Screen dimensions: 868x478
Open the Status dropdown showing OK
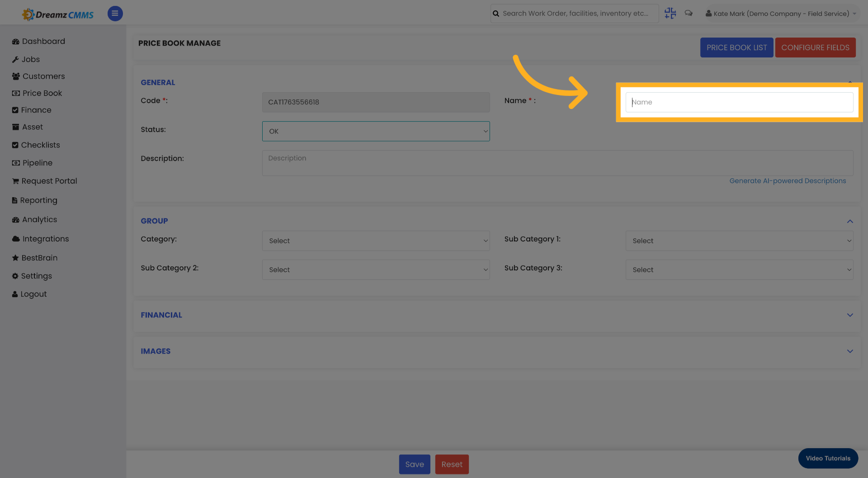376,131
